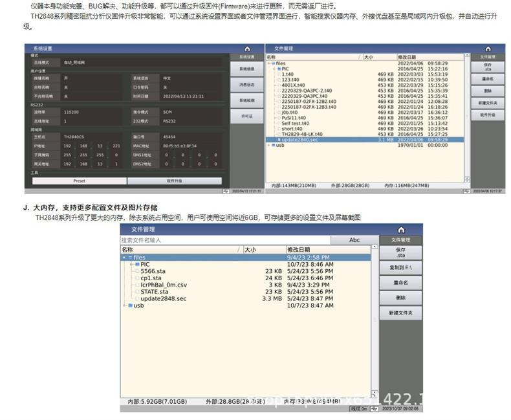
Task: Click the home icon in the 系统设置 window
Action: click(247, 49)
